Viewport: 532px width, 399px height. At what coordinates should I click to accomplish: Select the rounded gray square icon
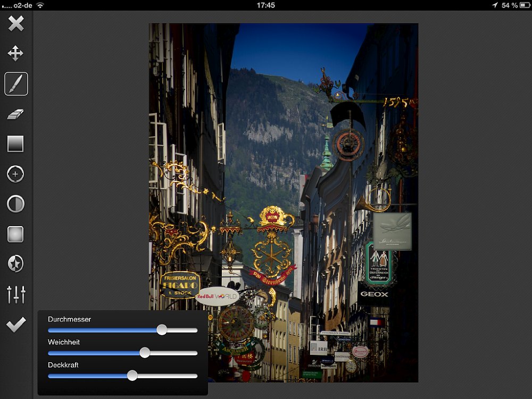point(15,234)
